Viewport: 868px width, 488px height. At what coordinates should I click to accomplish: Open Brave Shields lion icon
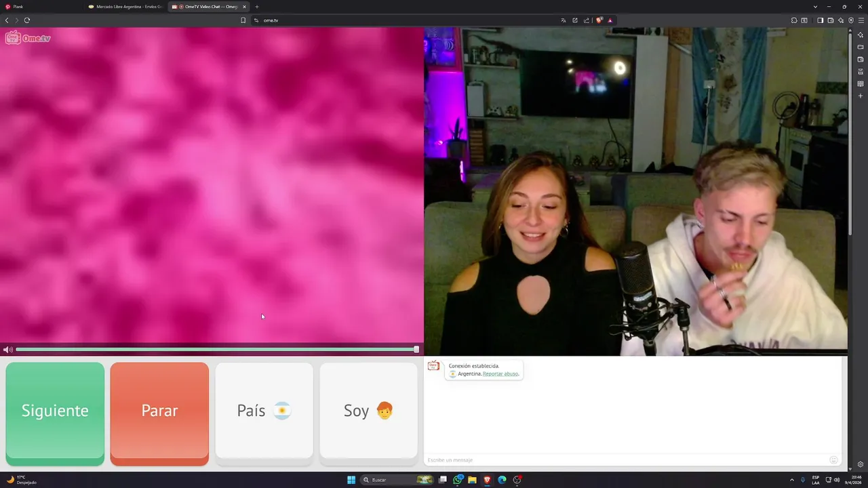click(x=599, y=20)
